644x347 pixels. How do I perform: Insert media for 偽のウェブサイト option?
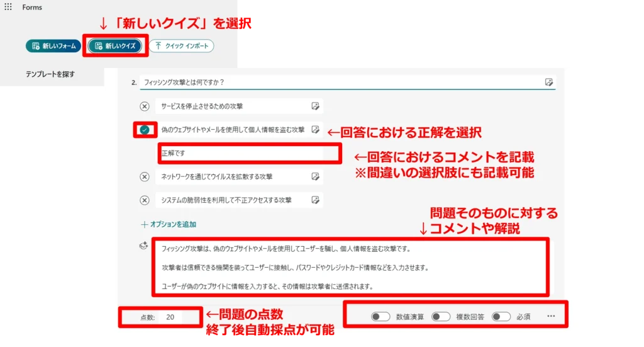pyautogui.click(x=315, y=130)
